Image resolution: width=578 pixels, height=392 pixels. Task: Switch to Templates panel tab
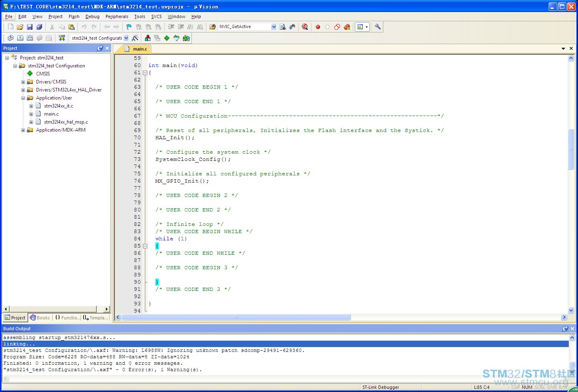[x=96, y=318]
